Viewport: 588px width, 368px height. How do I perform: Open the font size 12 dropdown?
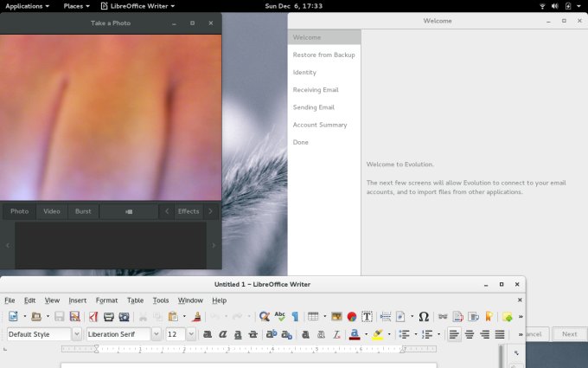(x=191, y=334)
